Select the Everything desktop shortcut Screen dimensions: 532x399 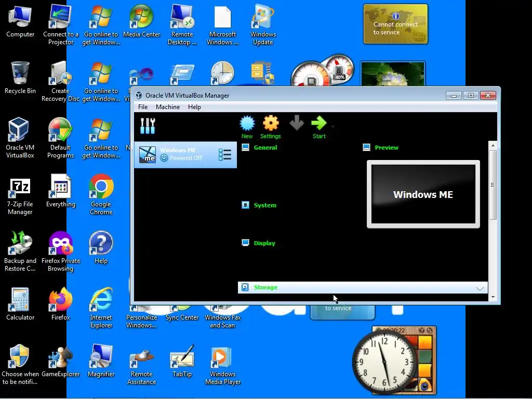(x=60, y=191)
